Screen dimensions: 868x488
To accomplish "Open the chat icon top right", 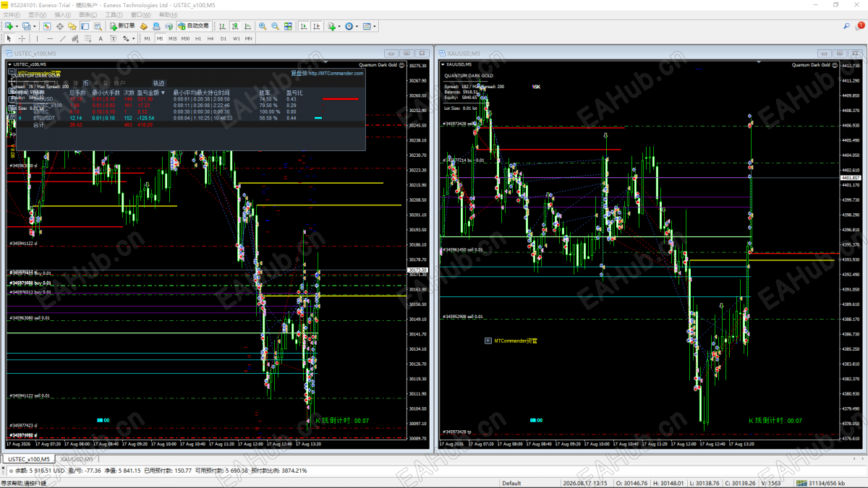I will (x=861, y=26).
